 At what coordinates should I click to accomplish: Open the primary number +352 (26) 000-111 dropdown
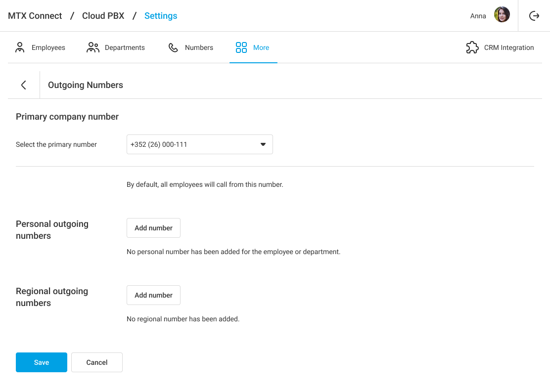pyautogui.click(x=193, y=144)
